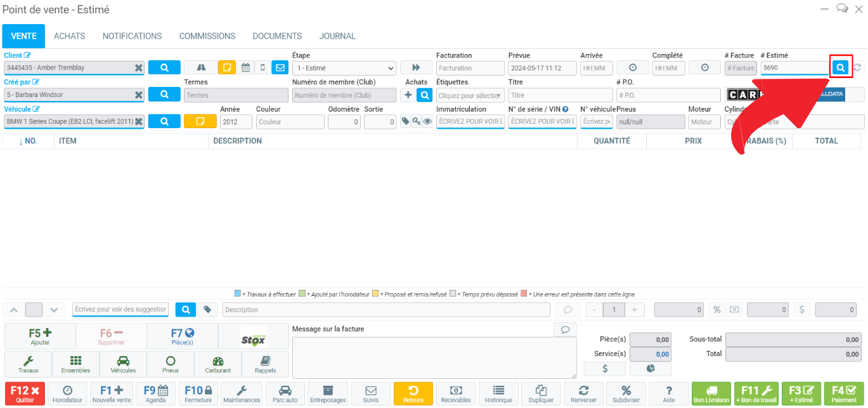Open the Carburant fuel option

click(x=218, y=364)
